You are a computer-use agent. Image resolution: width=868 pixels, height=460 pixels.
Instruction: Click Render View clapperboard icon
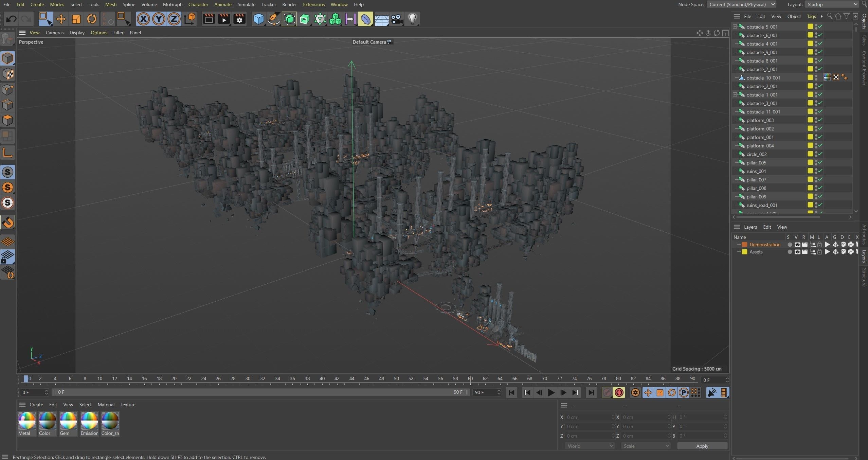(209, 19)
